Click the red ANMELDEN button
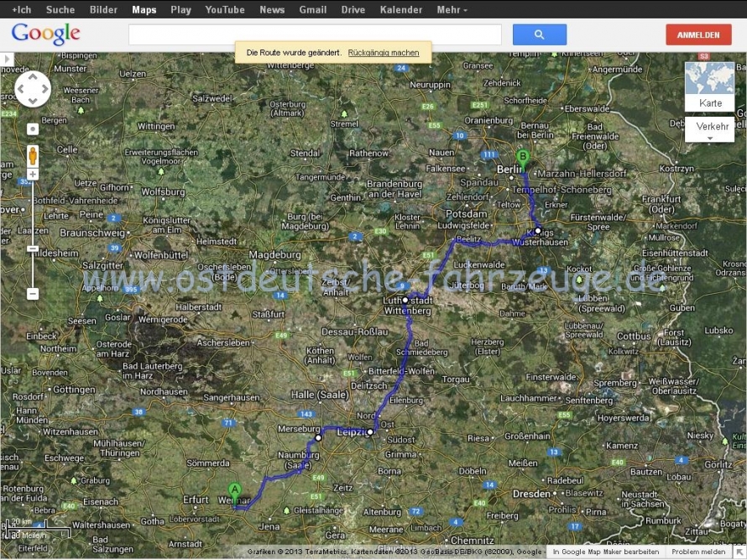 [x=698, y=34]
